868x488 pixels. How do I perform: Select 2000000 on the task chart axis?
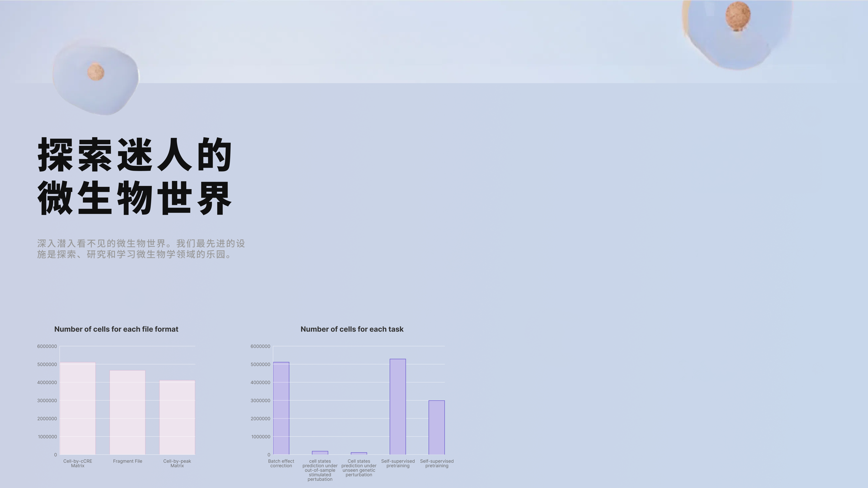tap(260, 419)
